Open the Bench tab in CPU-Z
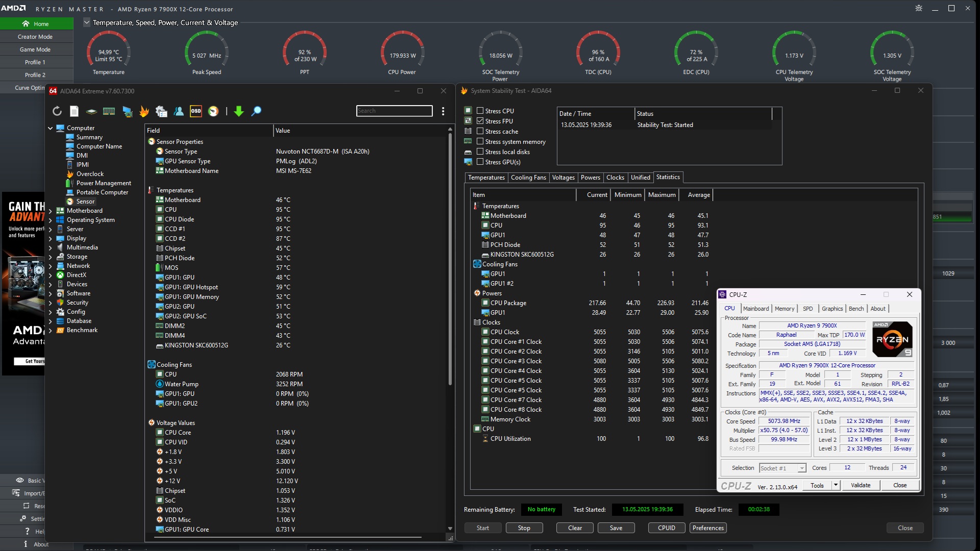This screenshot has height=551, width=980. coord(856,309)
